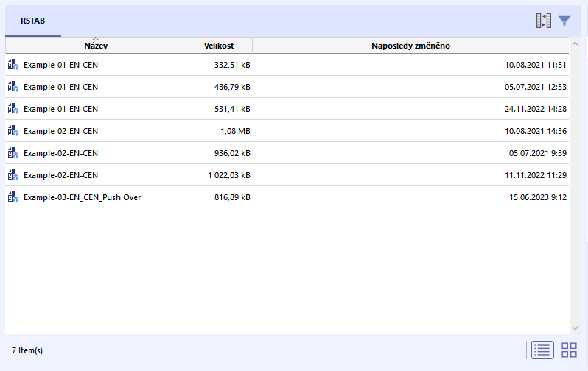Click file icon of 1 022,03 kB row
Viewport: 588px width, 371px height.
(13, 175)
